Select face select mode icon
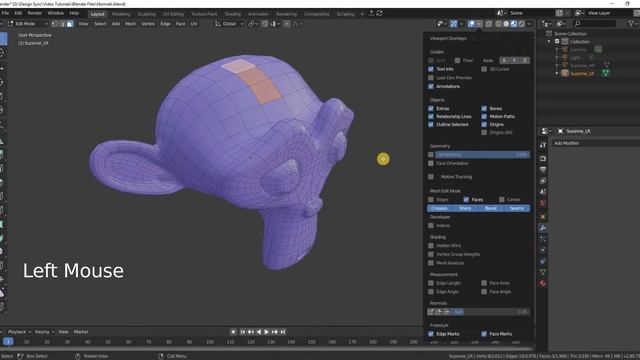The image size is (640, 360). (x=70, y=24)
